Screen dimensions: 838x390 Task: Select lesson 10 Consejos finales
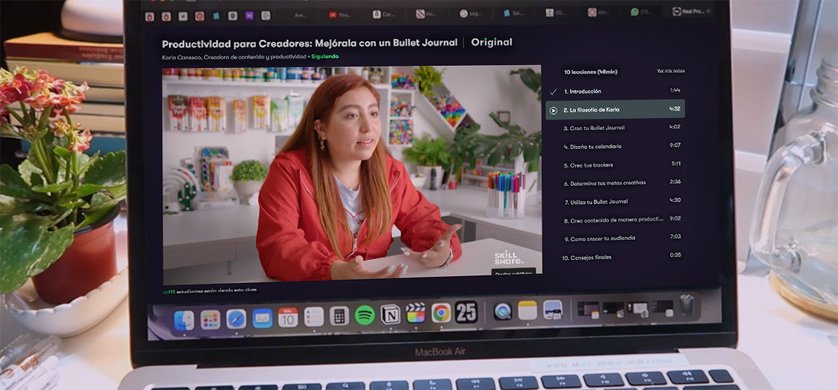click(615, 257)
